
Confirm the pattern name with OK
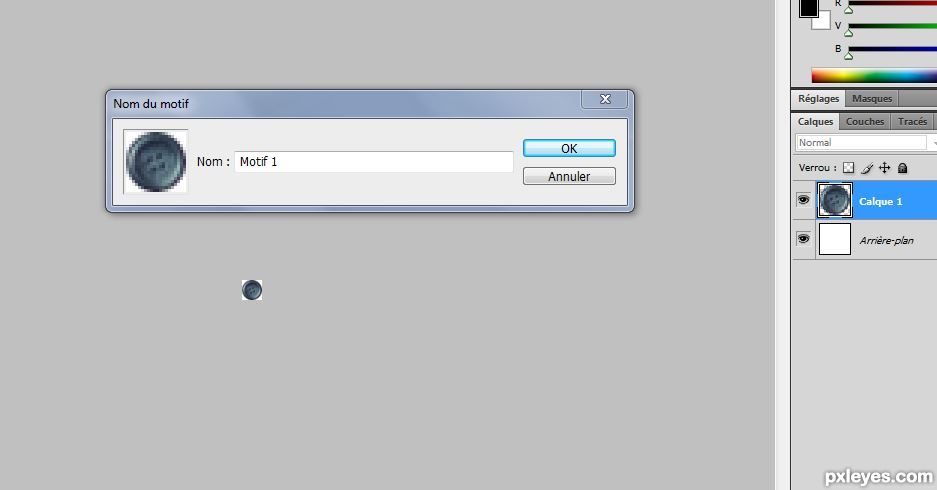[569, 148]
